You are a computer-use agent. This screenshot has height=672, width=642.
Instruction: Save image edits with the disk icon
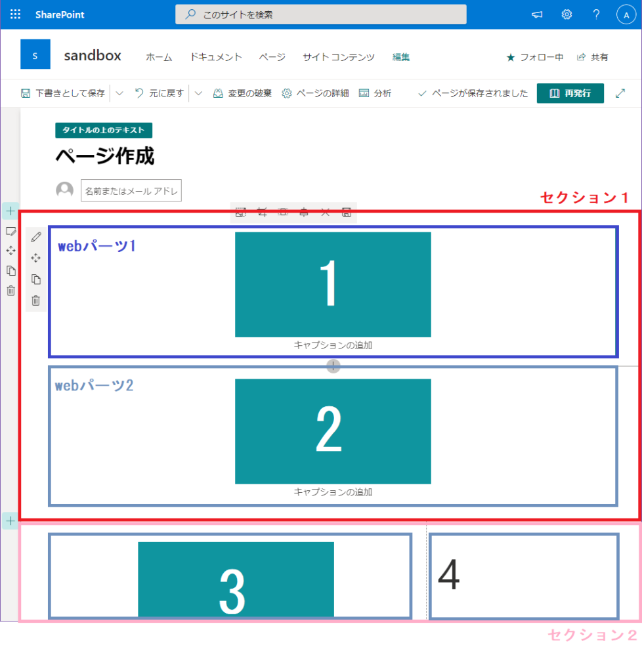point(347,212)
